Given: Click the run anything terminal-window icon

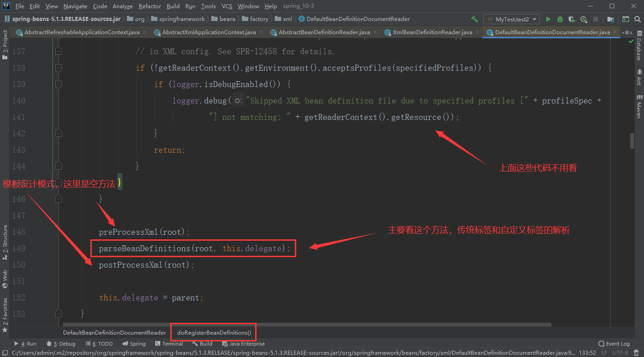Looking at the screenshot, I should coord(625,19).
